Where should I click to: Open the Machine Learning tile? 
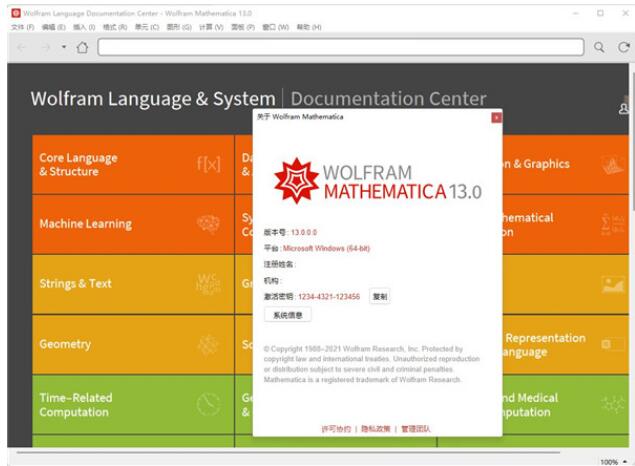[133, 224]
